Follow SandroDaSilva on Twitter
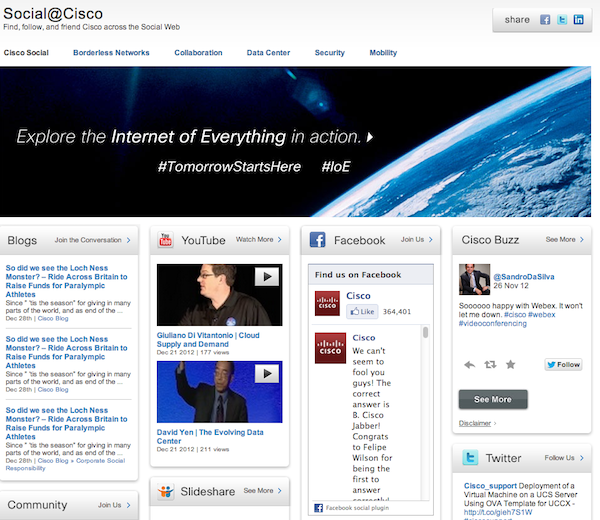 [563, 364]
